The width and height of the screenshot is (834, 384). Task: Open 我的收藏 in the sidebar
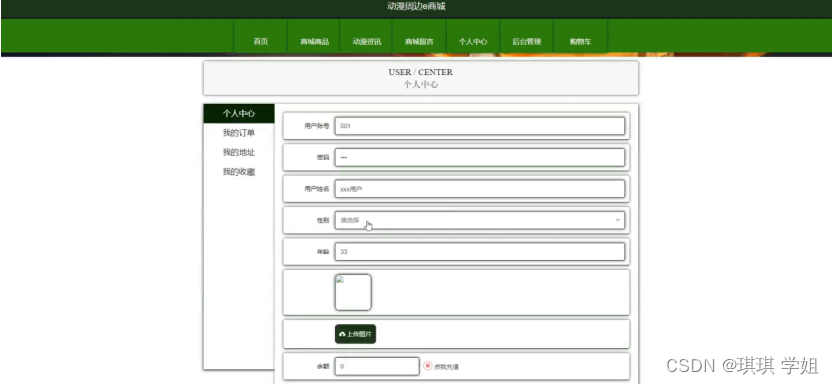click(239, 172)
